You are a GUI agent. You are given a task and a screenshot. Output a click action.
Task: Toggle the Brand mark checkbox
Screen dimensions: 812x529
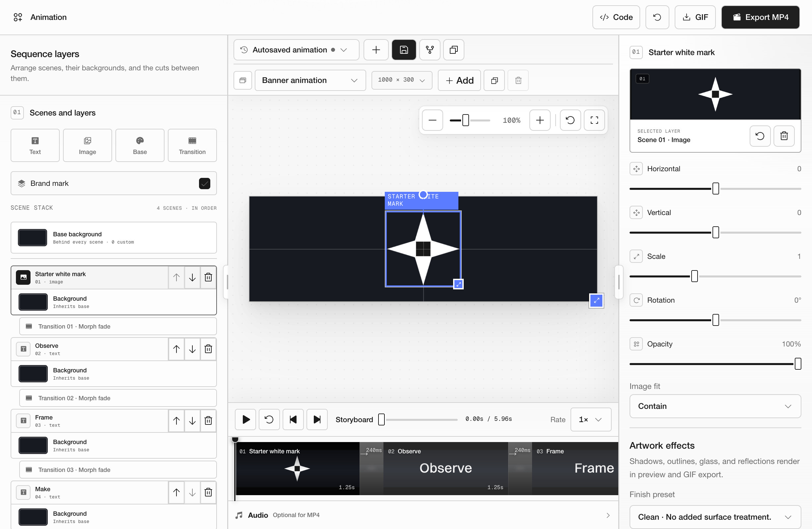(204, 184)
